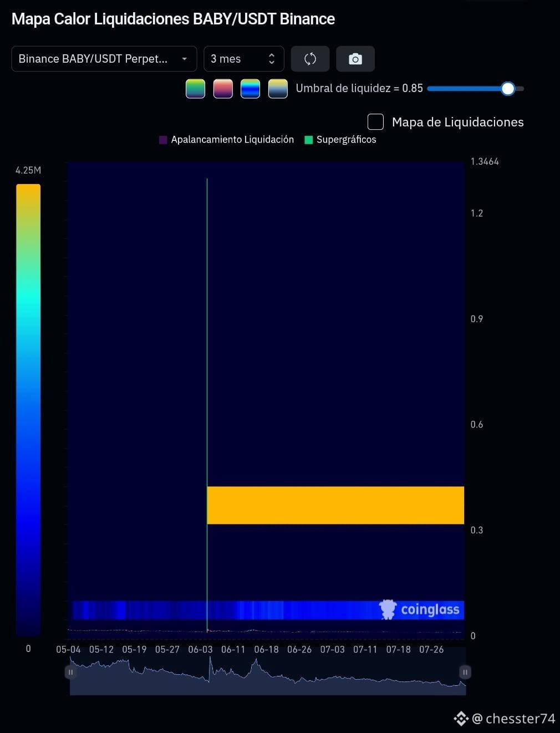
Task: Toggle the Supergráficos legend series
Action: (x=340, y=140)
